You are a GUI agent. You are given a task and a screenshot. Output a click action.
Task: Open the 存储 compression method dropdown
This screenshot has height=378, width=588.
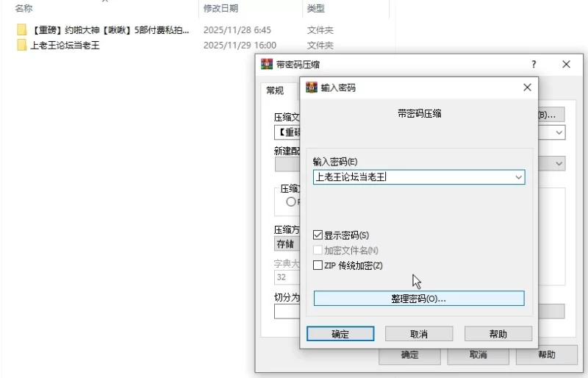click(287, 244)
